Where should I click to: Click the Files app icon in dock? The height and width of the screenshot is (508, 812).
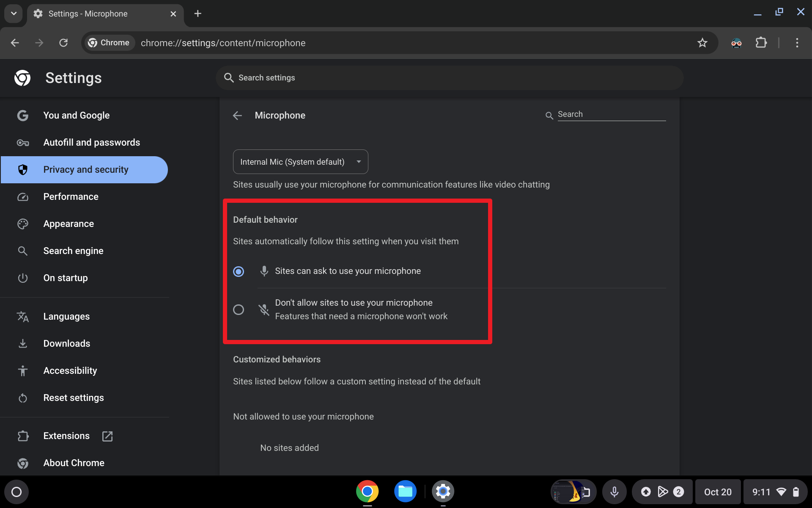pyautogui.click(x=405, y=491)
